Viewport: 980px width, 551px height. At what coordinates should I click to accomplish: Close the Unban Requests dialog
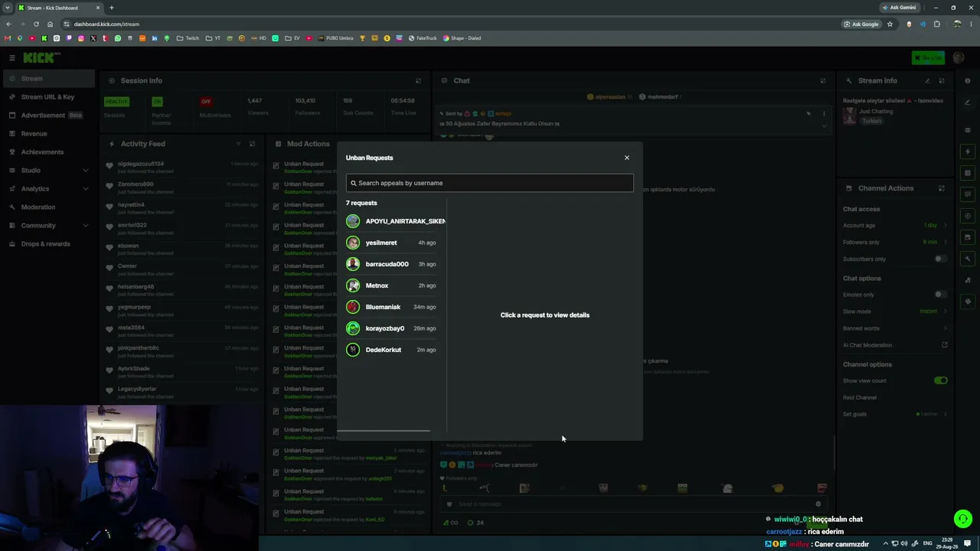coord(626,158)
